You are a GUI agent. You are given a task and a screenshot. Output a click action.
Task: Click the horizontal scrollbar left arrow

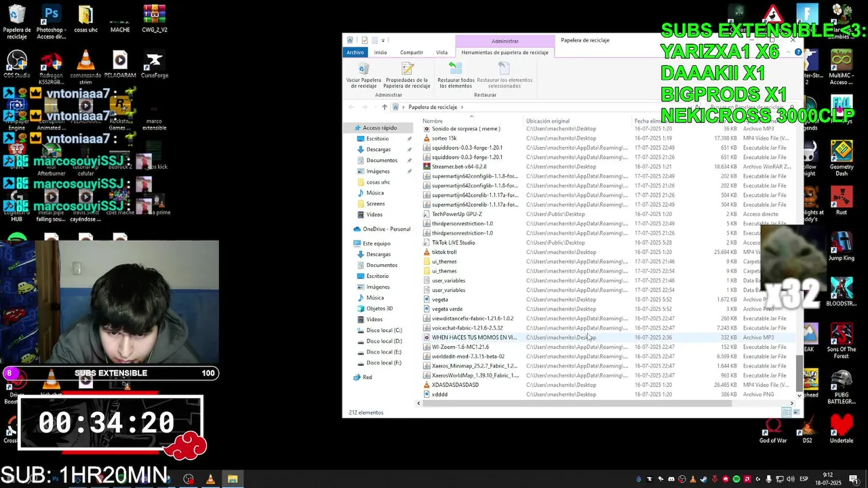[x=418, y=403]
